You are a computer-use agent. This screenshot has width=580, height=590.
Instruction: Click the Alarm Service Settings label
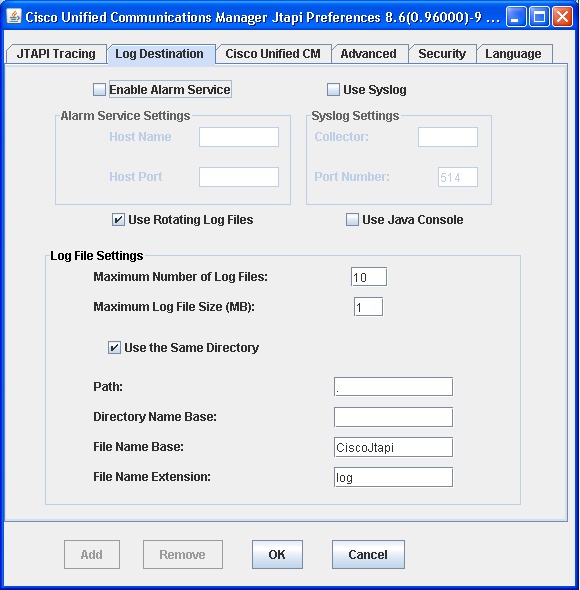[x=125, y=116]
